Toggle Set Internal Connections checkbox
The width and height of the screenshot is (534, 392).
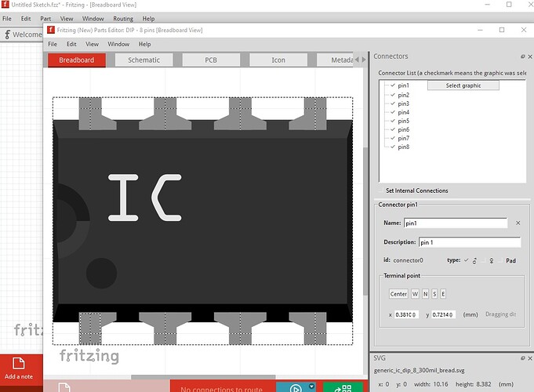click(x=382, y=191)
